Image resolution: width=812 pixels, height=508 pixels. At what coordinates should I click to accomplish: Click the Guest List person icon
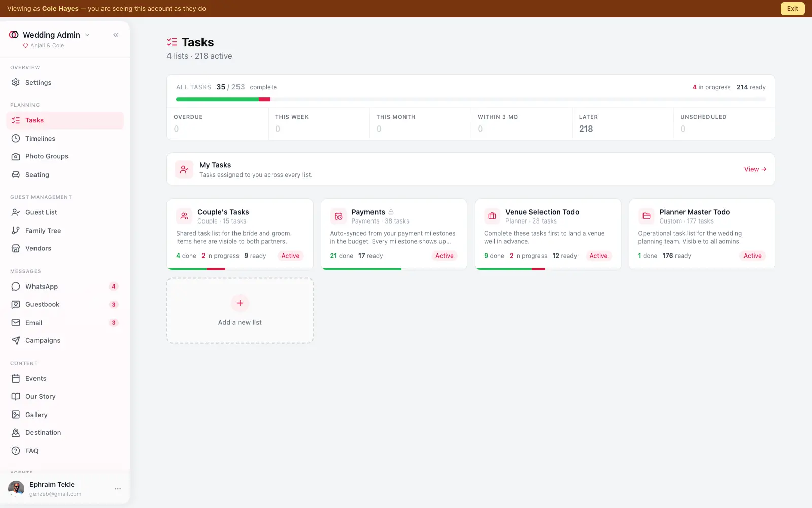point(16,212)
